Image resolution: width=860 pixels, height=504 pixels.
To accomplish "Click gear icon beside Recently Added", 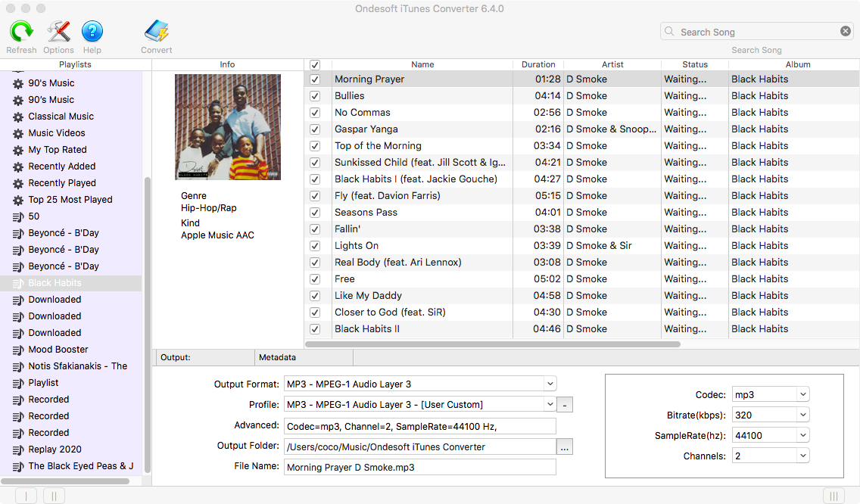I will (x=18, y=166).
